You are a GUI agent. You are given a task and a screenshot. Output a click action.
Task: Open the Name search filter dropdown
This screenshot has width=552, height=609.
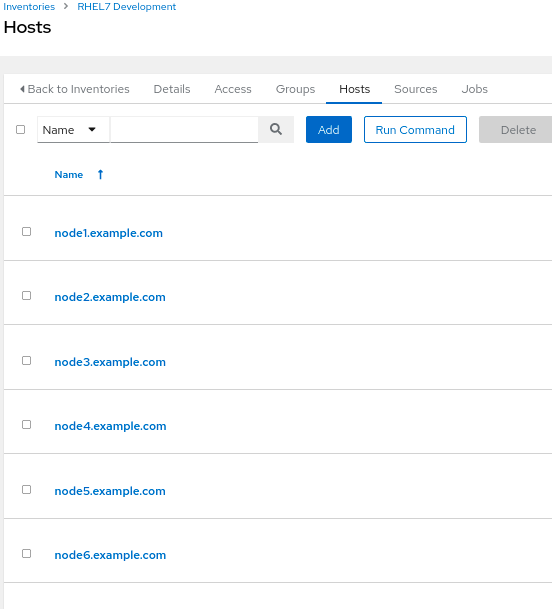(x=73, y=130)
